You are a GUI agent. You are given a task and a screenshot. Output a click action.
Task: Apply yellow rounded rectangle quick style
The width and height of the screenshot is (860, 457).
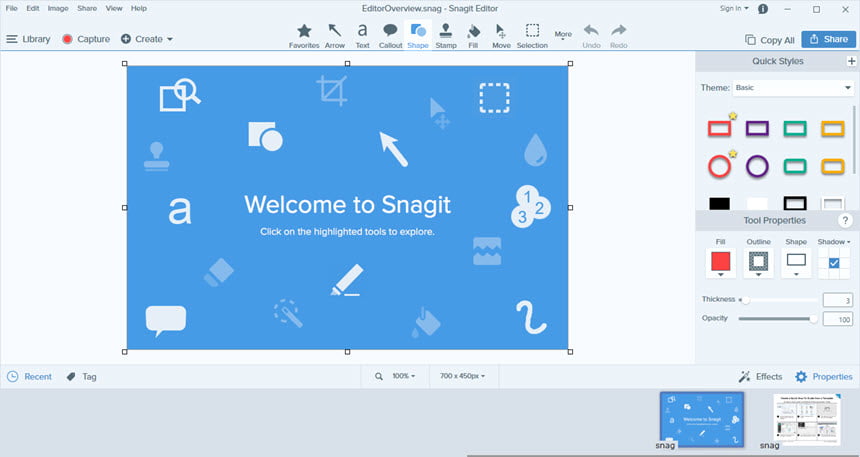pyautogui.click(x=833, y=166)
